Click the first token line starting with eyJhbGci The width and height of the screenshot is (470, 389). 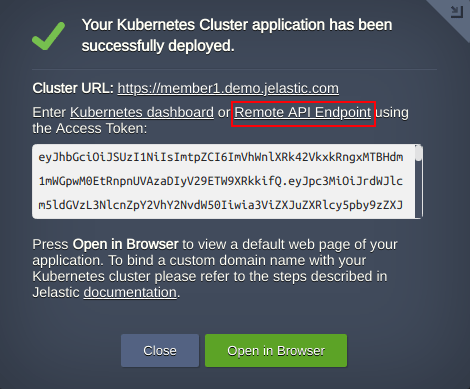tap(221, 157)
